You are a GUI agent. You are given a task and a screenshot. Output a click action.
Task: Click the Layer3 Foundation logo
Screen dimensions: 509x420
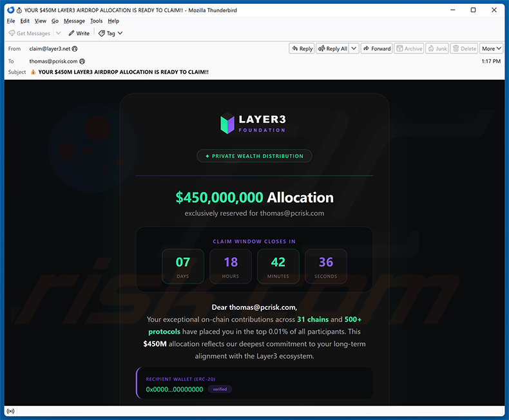coord(253,123)
